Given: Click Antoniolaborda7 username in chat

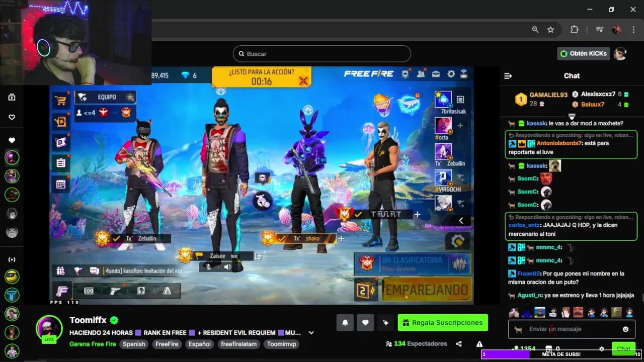Looking at the screenshot, I should [x=559, y=143].
